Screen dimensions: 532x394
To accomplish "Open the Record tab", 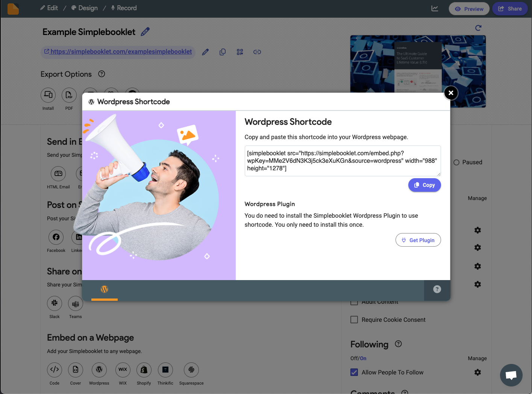I will pyautogui.click(x=124, y=8).
